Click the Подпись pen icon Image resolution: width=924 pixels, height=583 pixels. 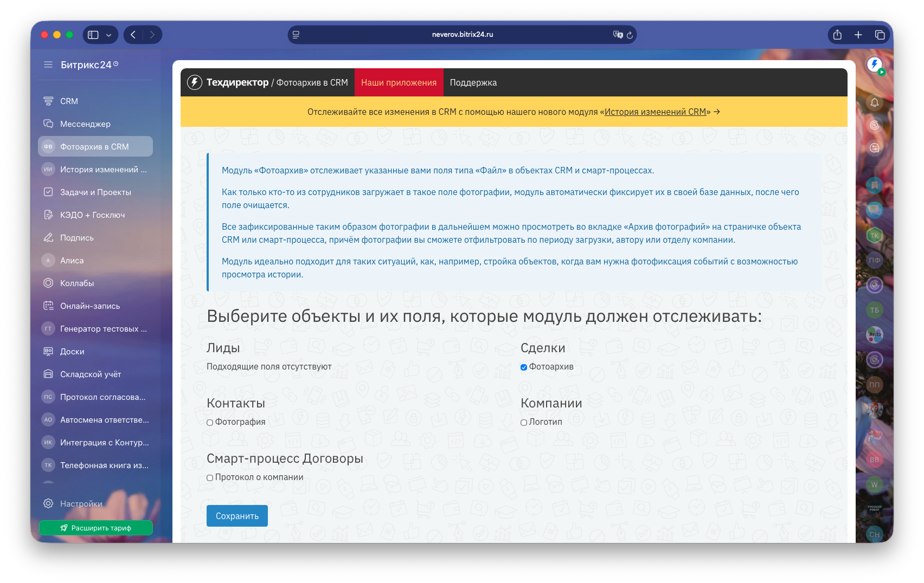point(48,238)
